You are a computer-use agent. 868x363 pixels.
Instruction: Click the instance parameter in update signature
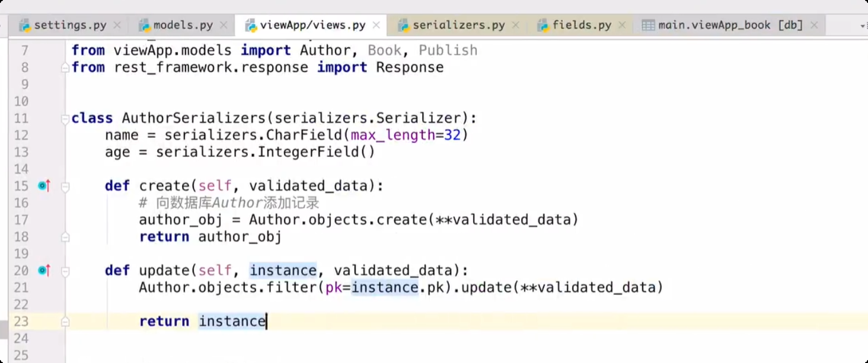(x=283, y=271)
